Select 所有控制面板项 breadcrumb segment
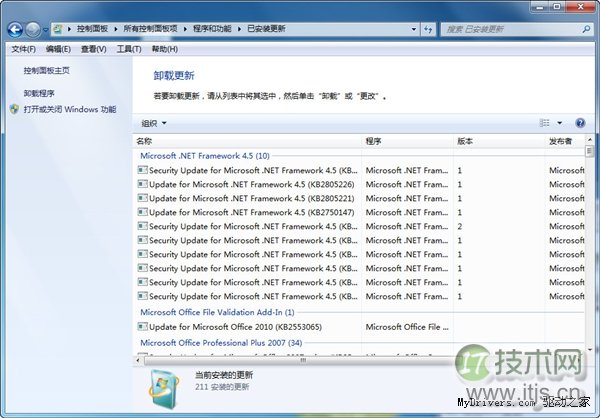The height and width of the screenshot is (418, 600). [x=150, y=29]
